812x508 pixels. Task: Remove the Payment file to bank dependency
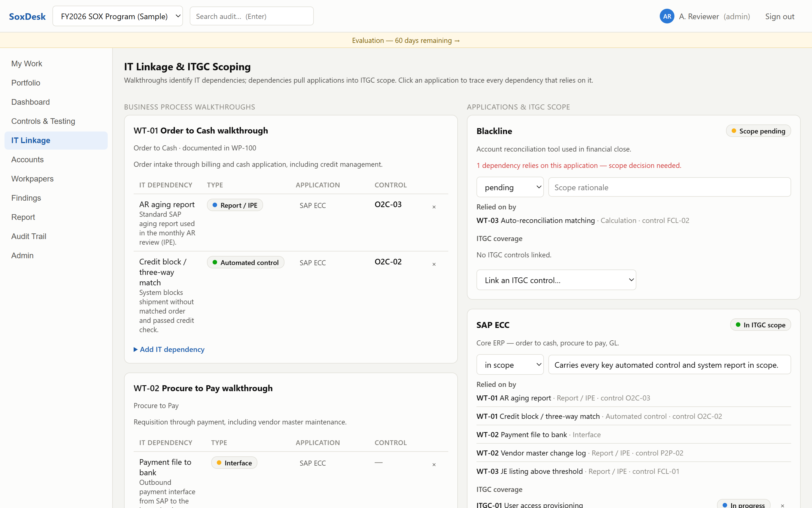pos(434,465)
